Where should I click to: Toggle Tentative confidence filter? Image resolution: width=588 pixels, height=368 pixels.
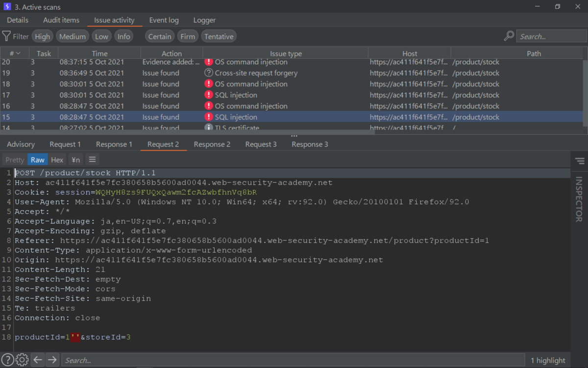click(219, 36)
